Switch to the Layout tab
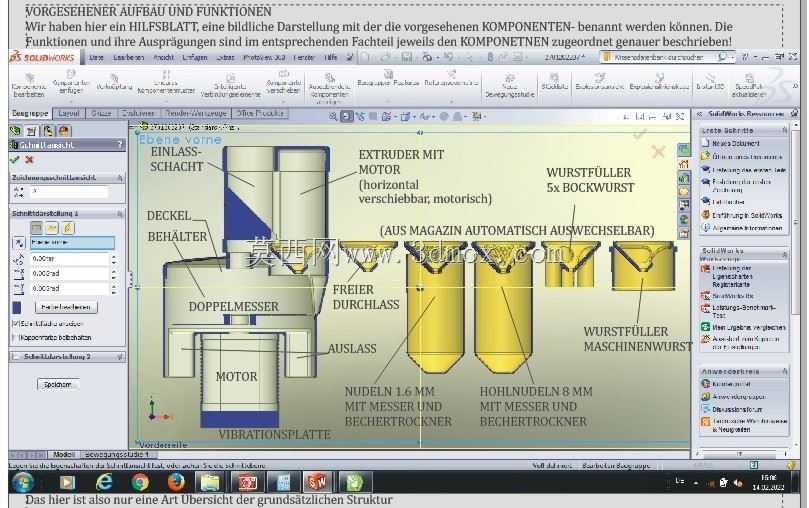The height and width of the screenshot is (508, 809). [68, 113]
